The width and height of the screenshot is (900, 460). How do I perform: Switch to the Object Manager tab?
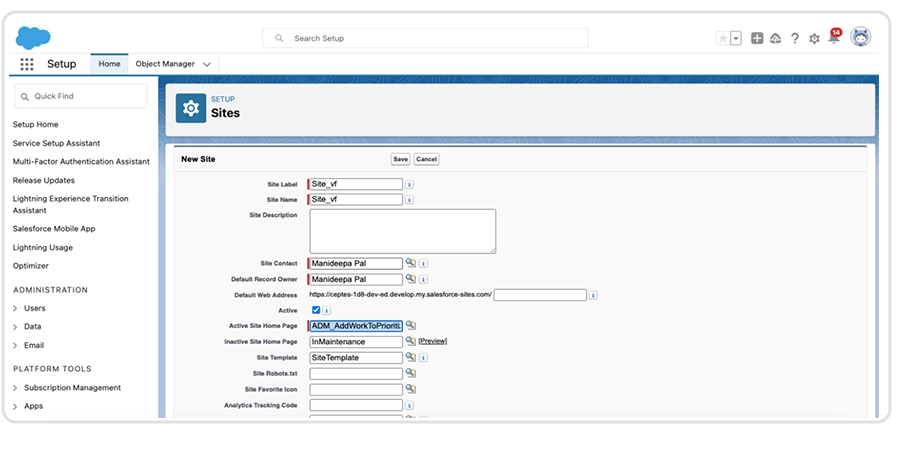click(167, 64)
